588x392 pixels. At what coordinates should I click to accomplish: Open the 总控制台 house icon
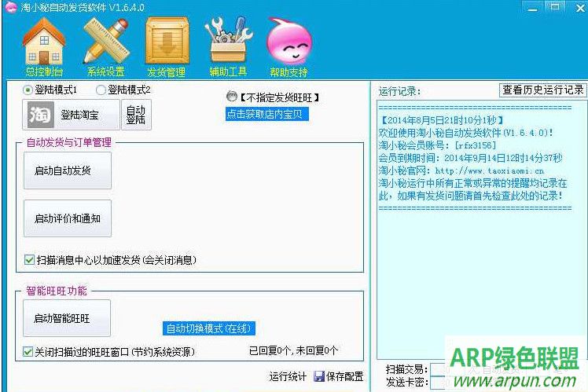pyautogui.click(x=44, y=42)
